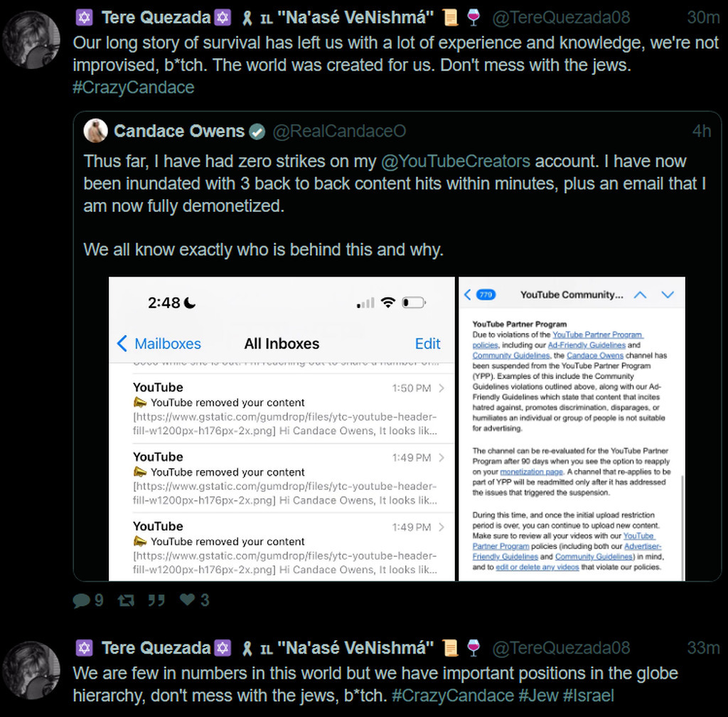Open the mail inbox screenshot image
Image resolution: width=728 pixels, height=717 pixels.
[x=282, y=429]
